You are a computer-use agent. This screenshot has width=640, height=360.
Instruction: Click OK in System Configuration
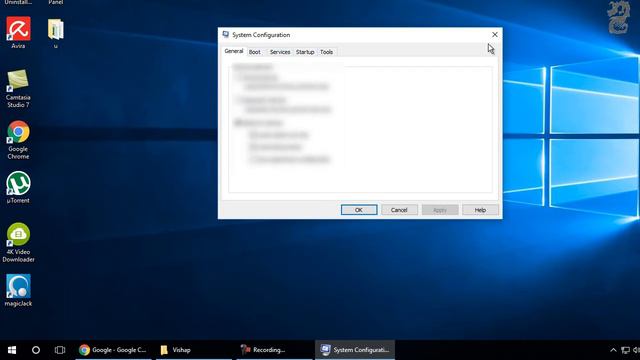359,210
